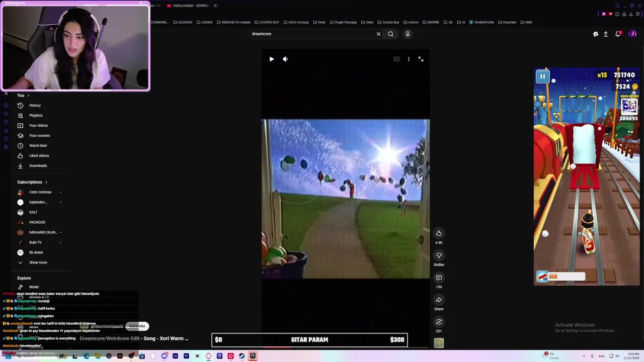Open the PACKGOD channel subscription
The image size is (644, 362).
tap(37, 222)
